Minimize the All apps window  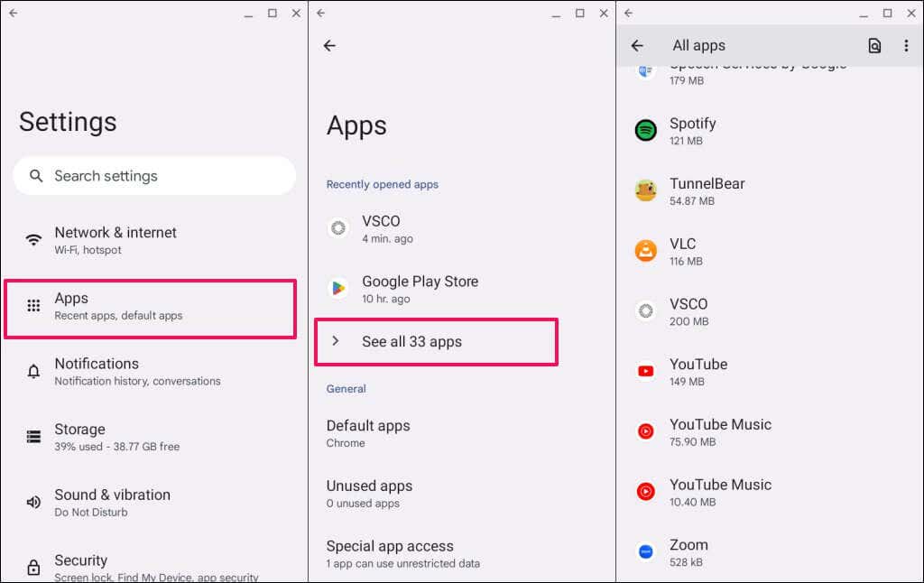[x=864, y=14]
